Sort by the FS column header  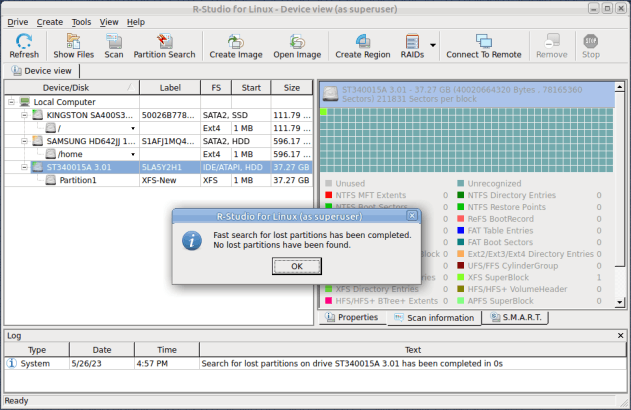point(216,87)
